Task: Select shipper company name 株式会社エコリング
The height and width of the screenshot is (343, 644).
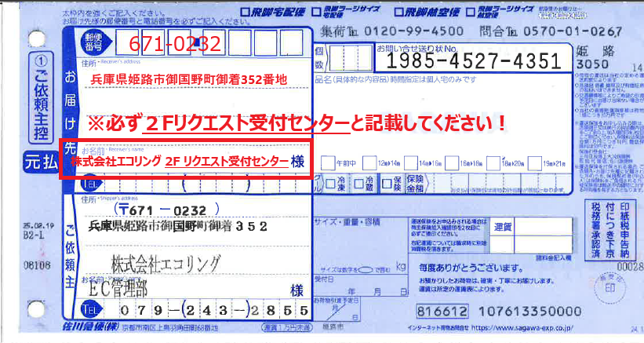Action: coord(166,265)
